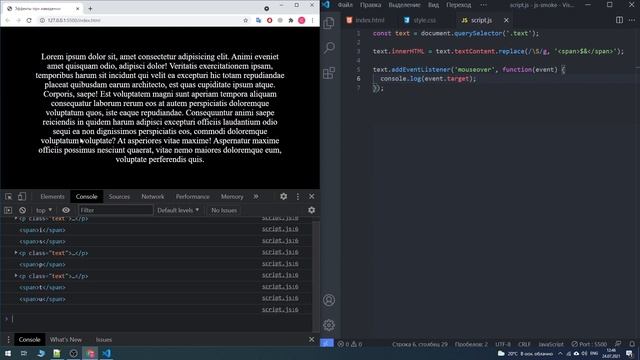Expand the <p class="text"> entry above <span>φ</span>
The width and height of the screenshot is (640, 360).
[16, 253]
